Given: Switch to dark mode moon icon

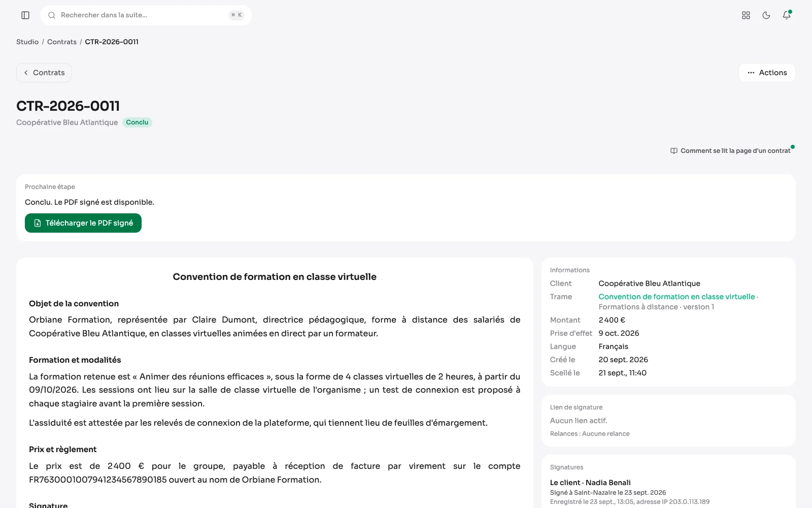Looking at the screenshot, I should (766, 15).
